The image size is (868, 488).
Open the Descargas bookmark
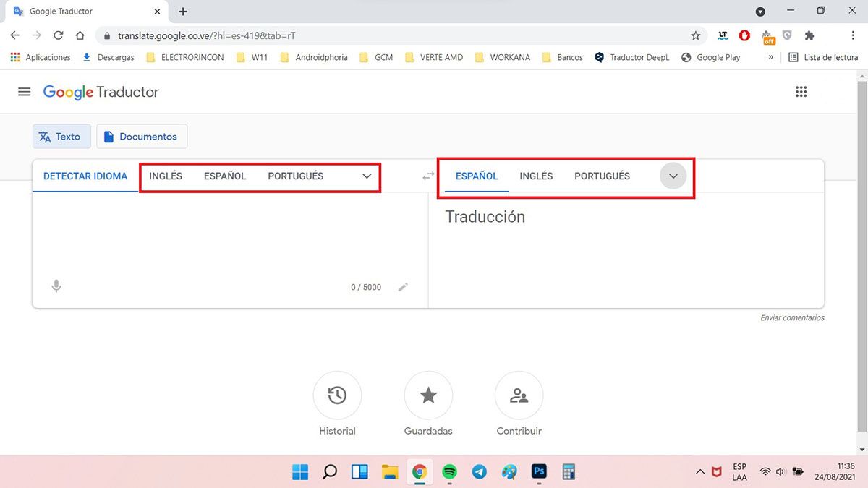click(x=109, y=57)
